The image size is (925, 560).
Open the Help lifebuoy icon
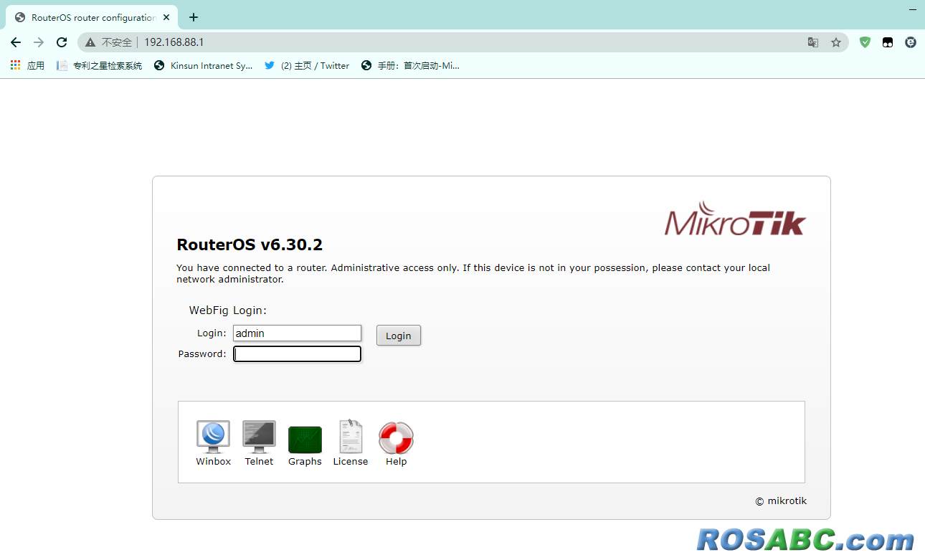396,437
